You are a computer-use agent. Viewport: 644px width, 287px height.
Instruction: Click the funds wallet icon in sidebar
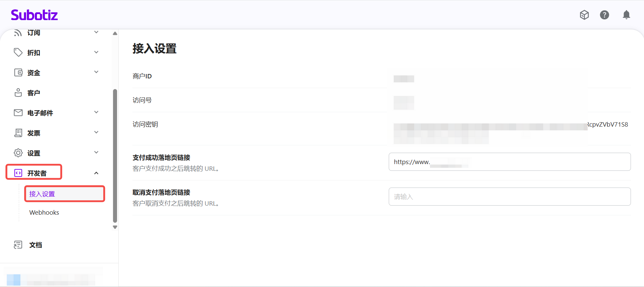18,73
